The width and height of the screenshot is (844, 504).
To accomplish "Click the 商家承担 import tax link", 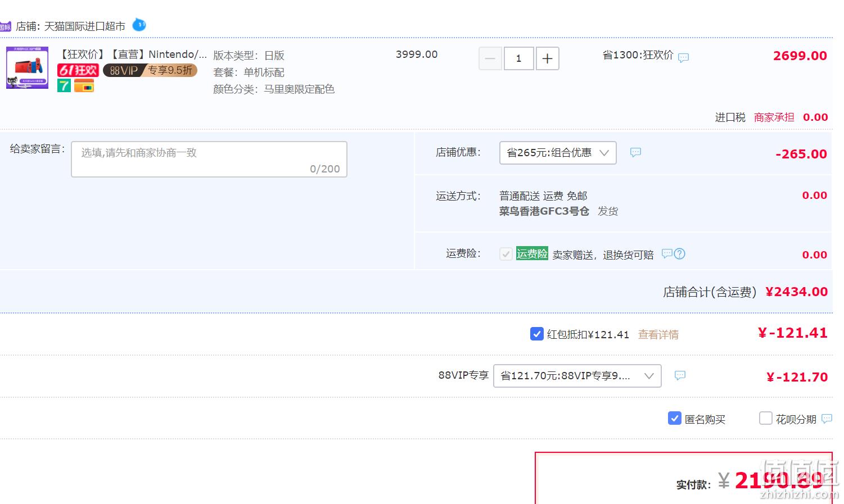I will click(774, 117).
